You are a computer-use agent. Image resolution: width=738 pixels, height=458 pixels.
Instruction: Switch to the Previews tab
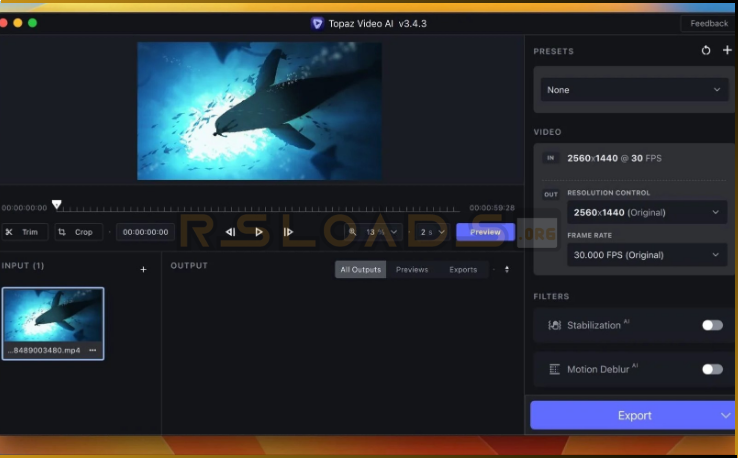tap(411, 269)
